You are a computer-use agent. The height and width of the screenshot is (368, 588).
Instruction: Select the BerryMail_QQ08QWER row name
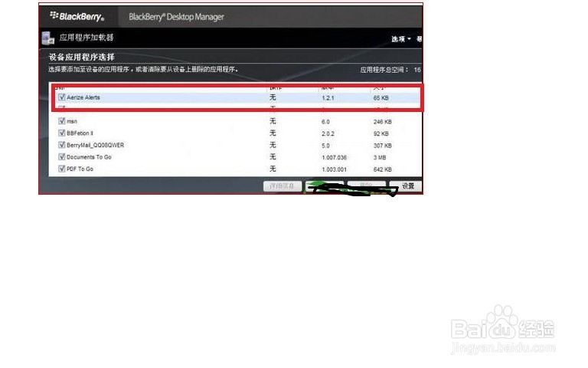[95, 145]
